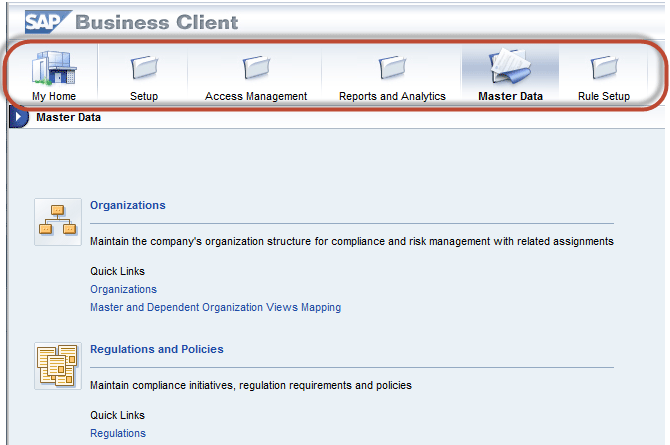The width and height of the screenshot is (670, 445).
Task: Click the Organizations quick link
Action: pyautogui.click(x=123, y=289)
